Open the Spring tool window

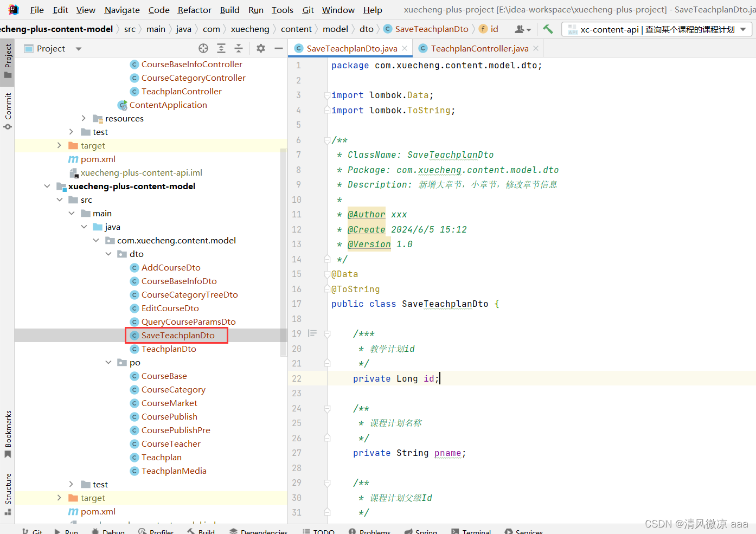(421, 532)
